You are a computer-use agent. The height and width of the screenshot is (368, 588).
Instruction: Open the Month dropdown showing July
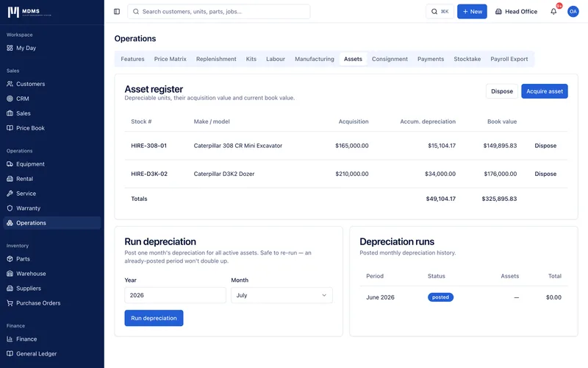pos(282,295)
